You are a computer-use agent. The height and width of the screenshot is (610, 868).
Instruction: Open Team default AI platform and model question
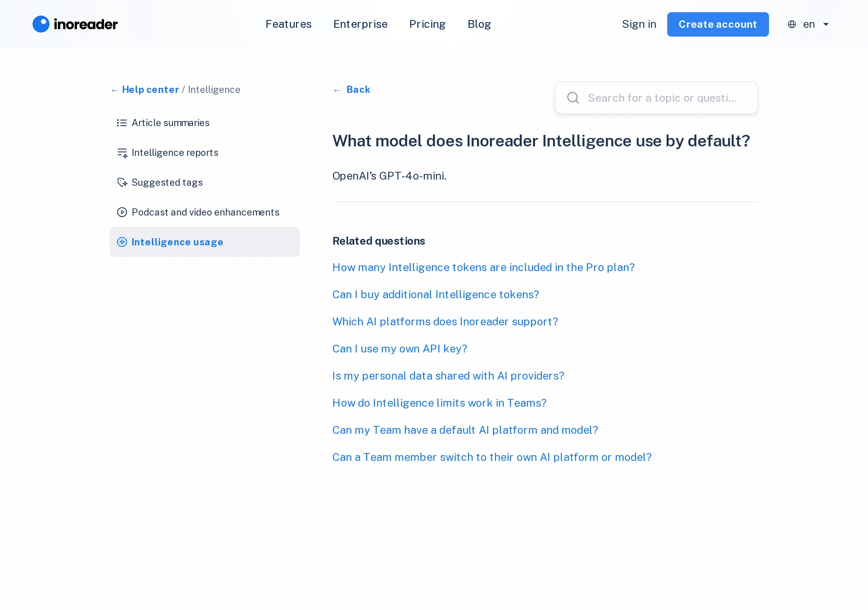point(465,430)
